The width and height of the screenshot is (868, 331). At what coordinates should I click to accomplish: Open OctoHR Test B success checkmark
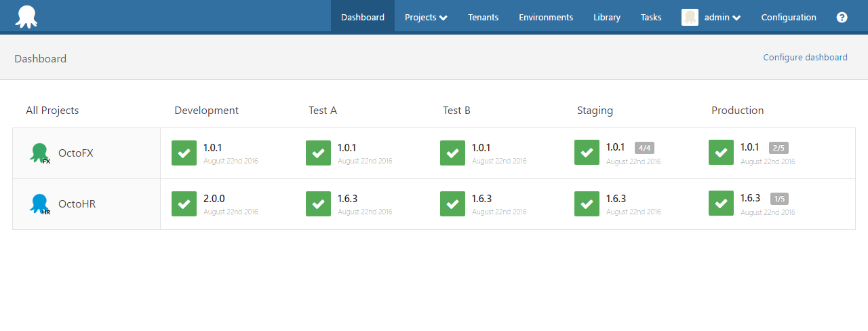click(452, 203)
